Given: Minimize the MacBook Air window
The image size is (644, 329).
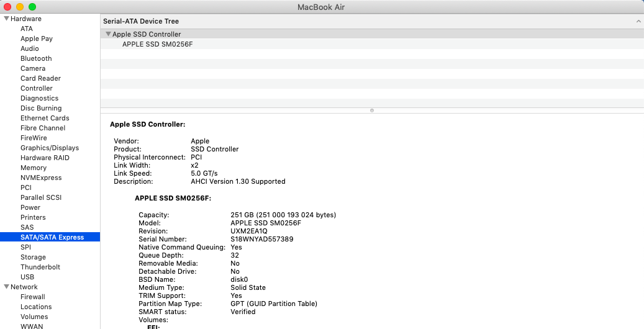Looking at the screenshot, I should click(x=20, y=7).
